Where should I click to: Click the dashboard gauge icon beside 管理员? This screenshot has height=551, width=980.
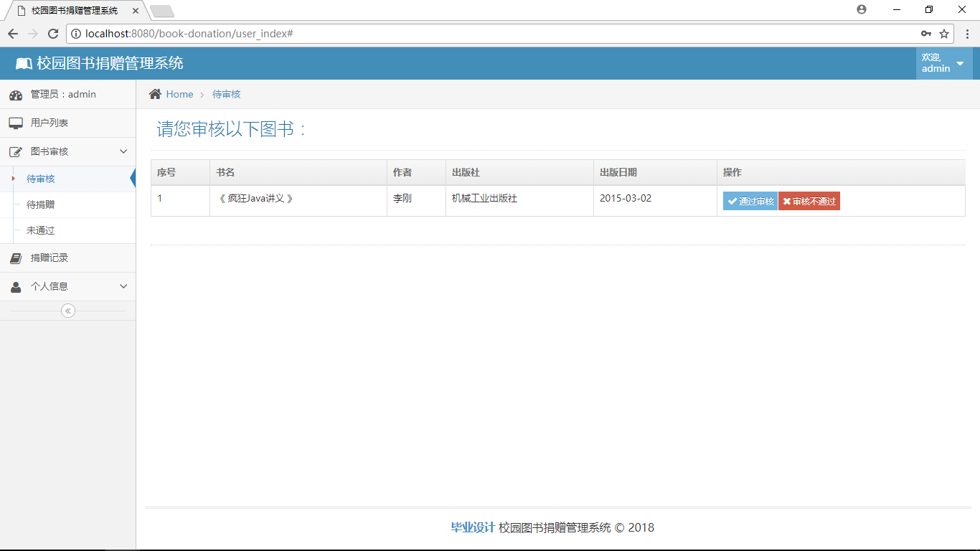tap(16, 95)
